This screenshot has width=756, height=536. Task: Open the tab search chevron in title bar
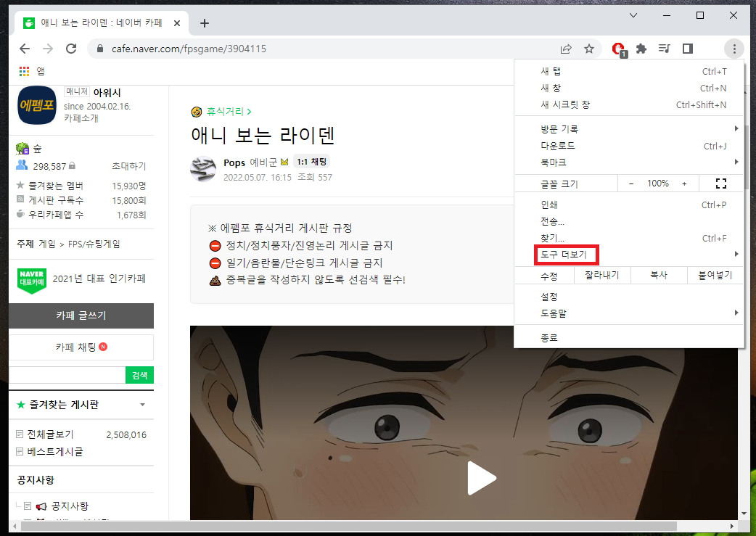(x=633, y=15)
